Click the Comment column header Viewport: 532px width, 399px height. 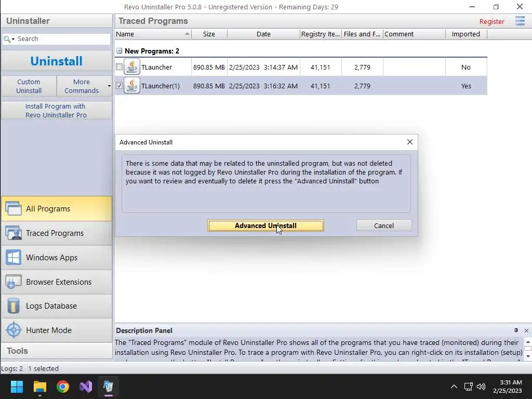tap(414, 34)
